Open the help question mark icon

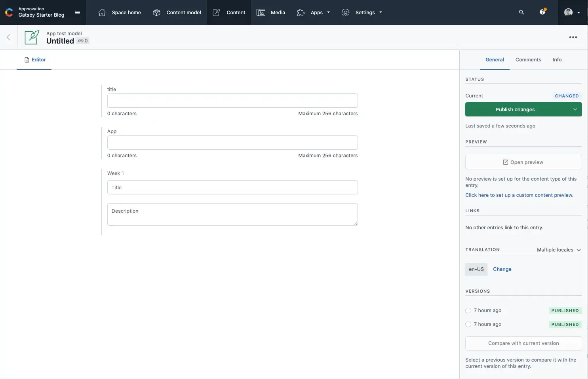pos(542,12)
